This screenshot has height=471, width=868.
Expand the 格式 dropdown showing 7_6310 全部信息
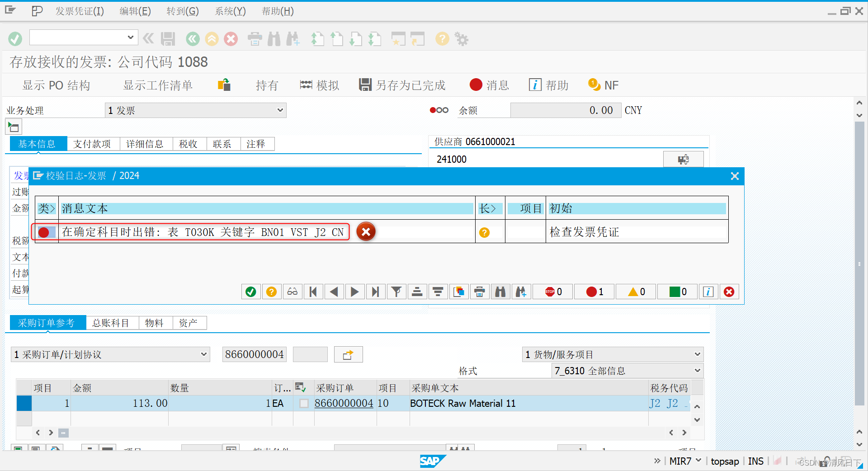698,371
